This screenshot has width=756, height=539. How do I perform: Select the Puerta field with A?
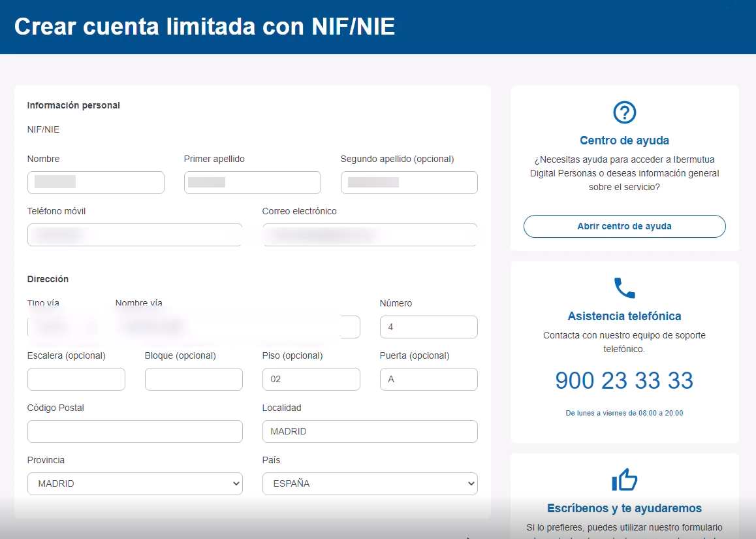[x=428, y=380]
